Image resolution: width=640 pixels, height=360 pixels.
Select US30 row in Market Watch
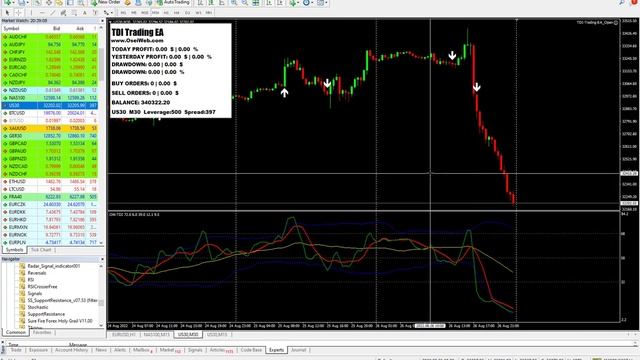(x=50, y=105)
